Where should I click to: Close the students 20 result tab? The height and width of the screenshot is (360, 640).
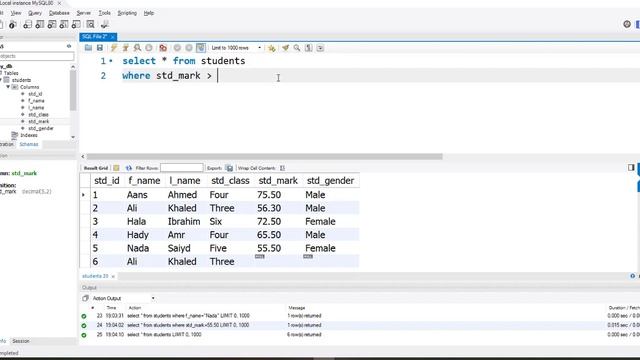coord(113,277)
